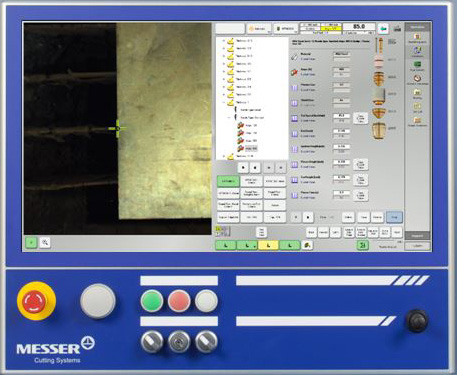457x375 pixels.
Task: Click the green highlighted button in the button grid
Action: (228, 181)
